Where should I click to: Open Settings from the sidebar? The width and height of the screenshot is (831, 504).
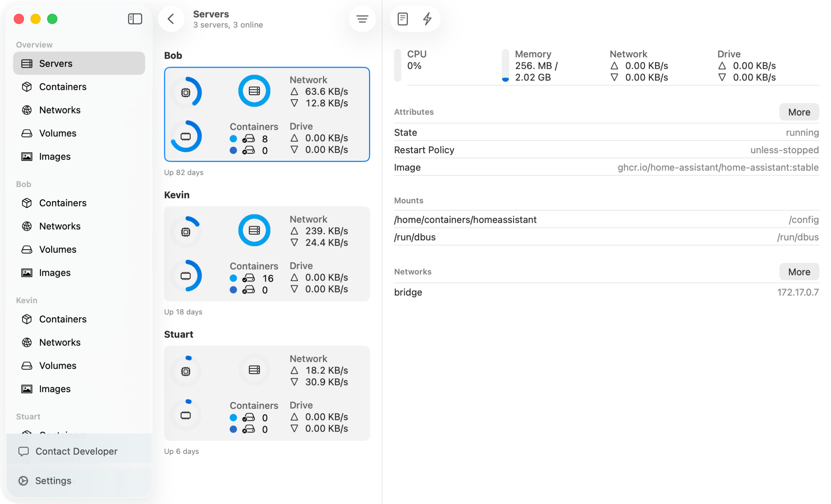(x=53, y=480)
